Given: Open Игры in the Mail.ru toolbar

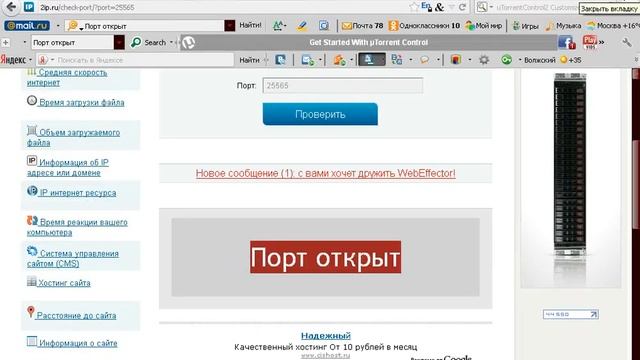Looking at the screenshot, I should 526,26.
